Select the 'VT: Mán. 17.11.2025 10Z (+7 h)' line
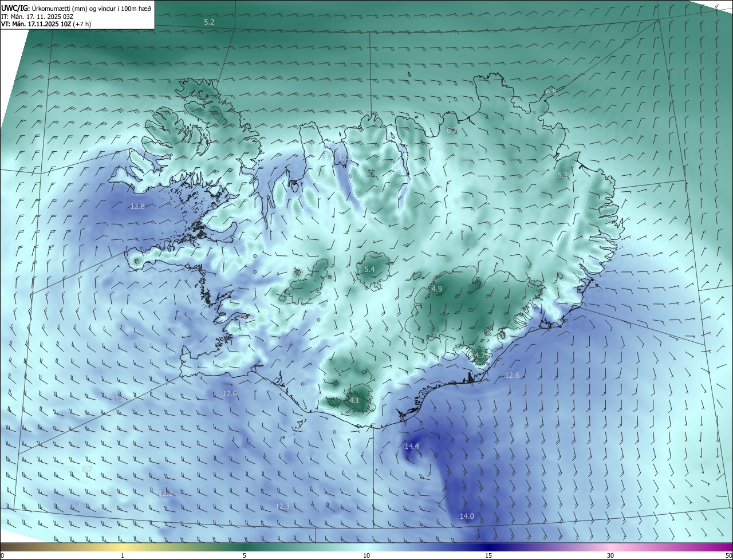 pyautogui.click(x=46, y=24)
